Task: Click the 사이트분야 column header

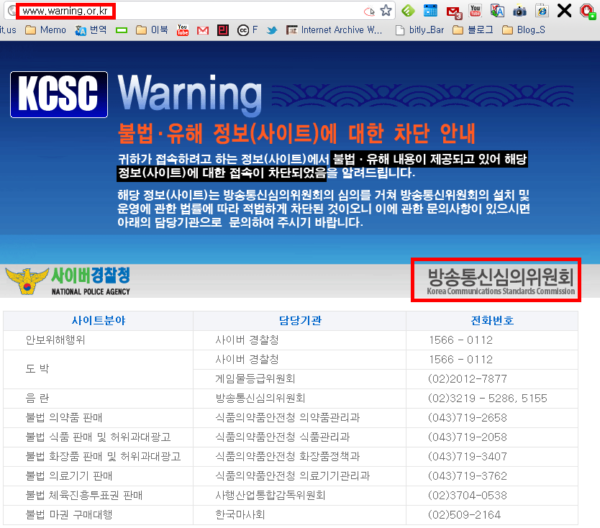Action: (x=98, y=321)
